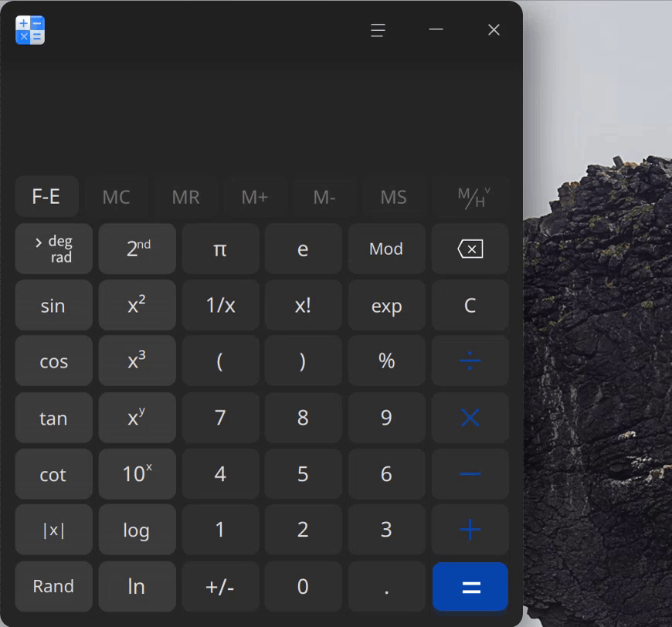Click digit 2

click(303, 530)
